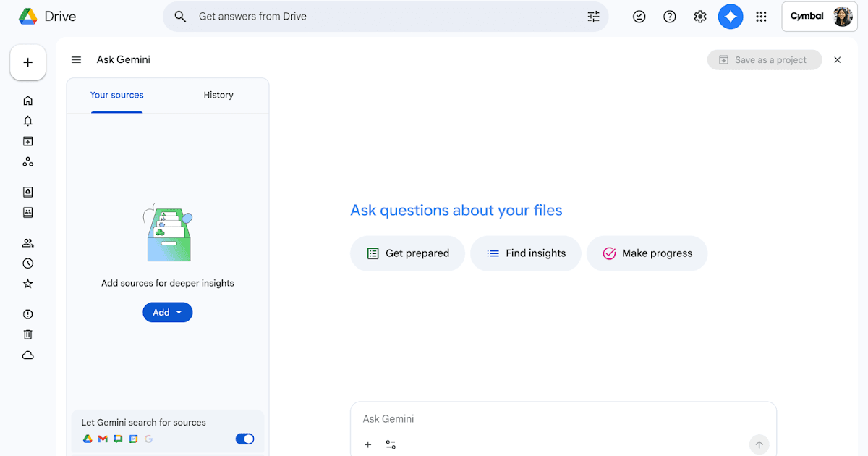The height and width of the screenshot is (456, 868).
Task: Switch to the History tab
Action: coord(218,95)
